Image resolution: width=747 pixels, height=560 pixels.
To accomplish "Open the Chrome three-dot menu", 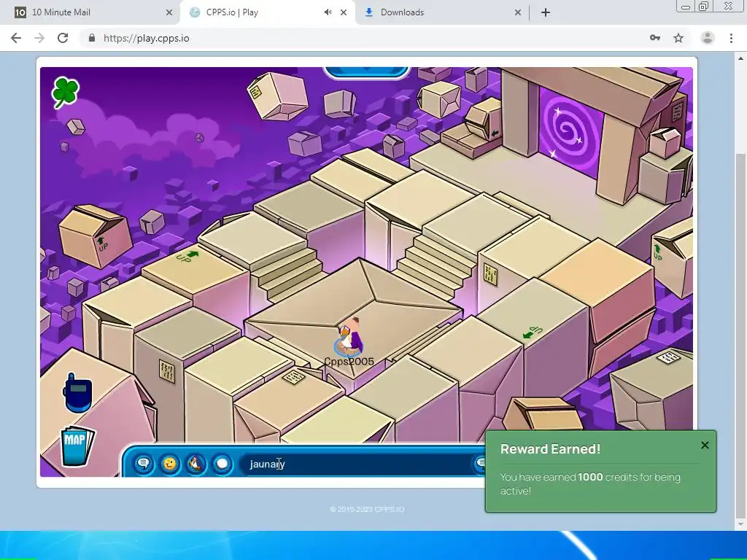I will (x=731, y=38).
